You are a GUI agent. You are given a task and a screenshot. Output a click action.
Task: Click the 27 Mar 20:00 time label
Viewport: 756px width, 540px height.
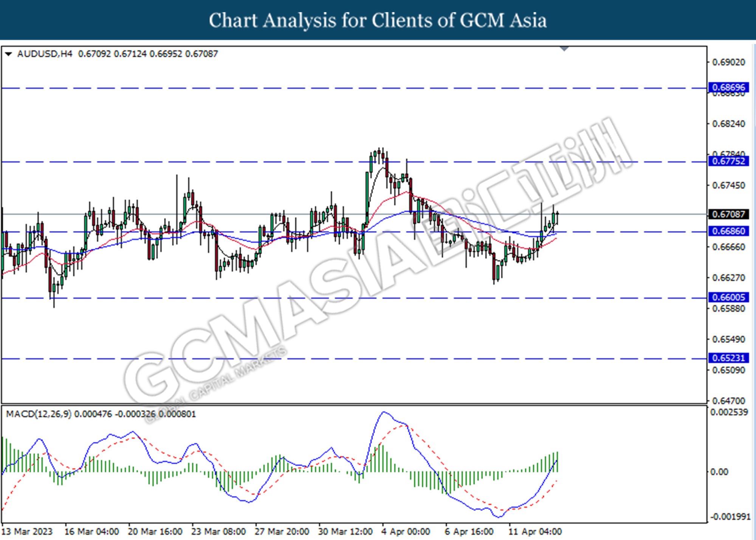click(282, 531)
